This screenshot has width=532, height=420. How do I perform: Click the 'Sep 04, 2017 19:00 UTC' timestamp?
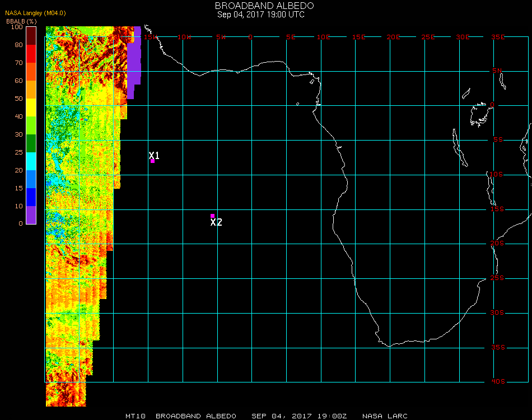[261, 15]
